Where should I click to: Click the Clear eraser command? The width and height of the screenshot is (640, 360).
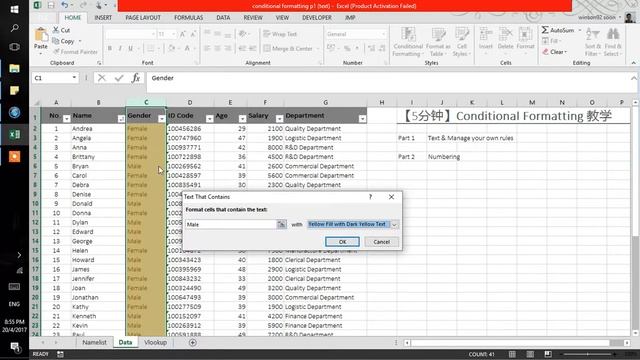[x=554, y=52]
